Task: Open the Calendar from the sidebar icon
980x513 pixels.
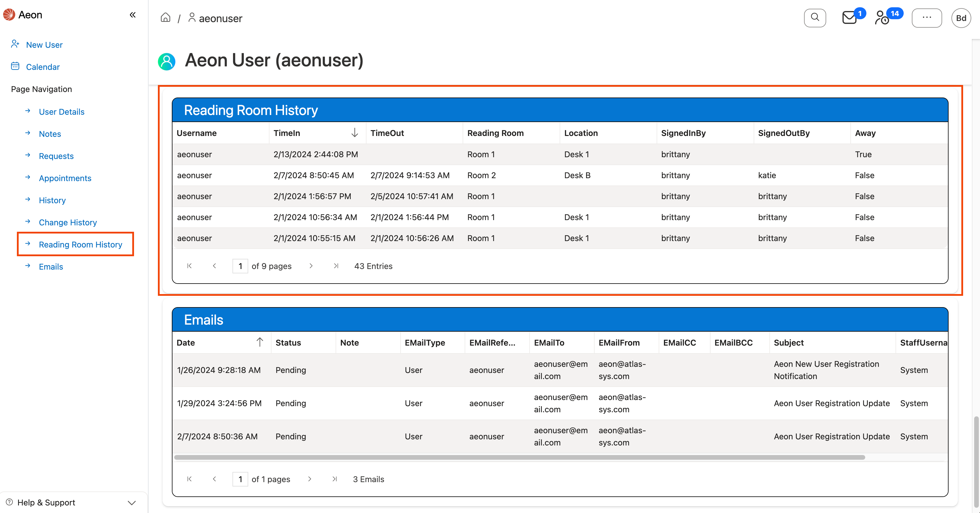Action: [x=15, y=66]
